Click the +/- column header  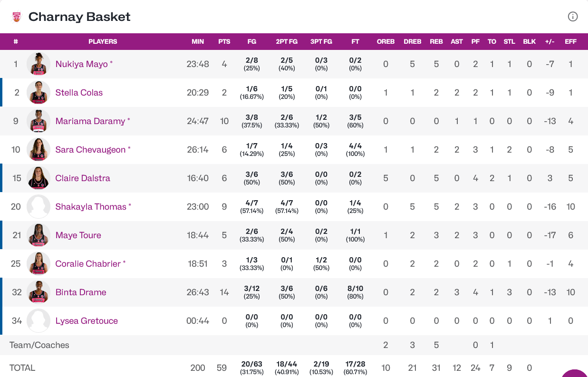pos(549,41)
